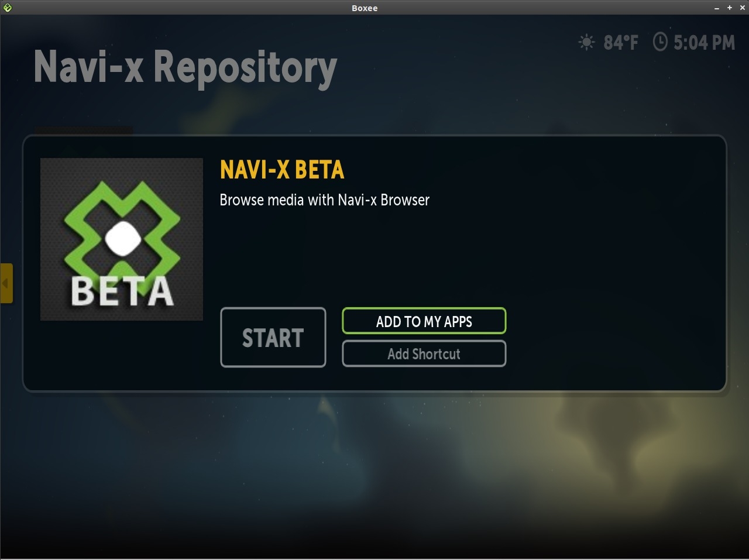749x560 pixels.
Task: Launch Navi-X with the START button
Action: point(273,338)
